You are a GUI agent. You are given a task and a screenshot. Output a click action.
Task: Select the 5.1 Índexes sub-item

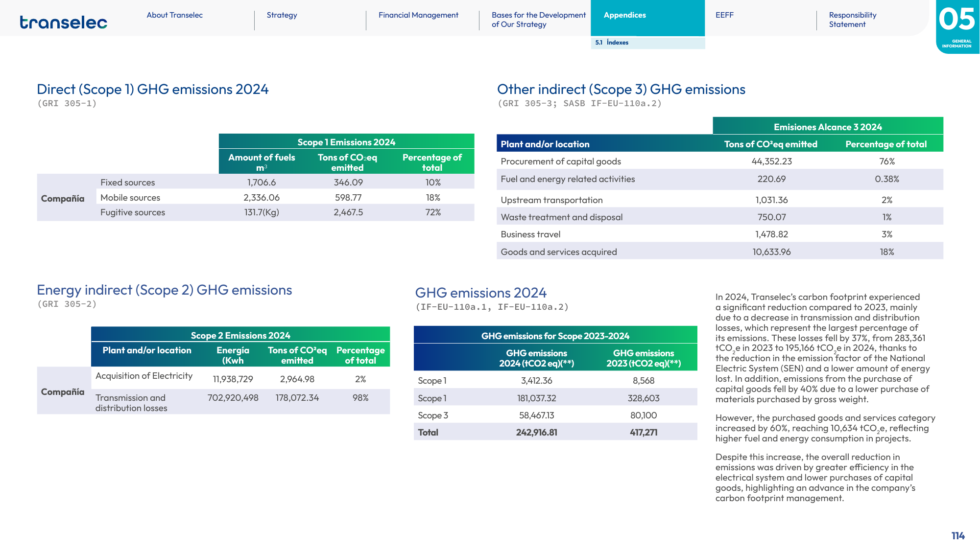click(647, 43)
